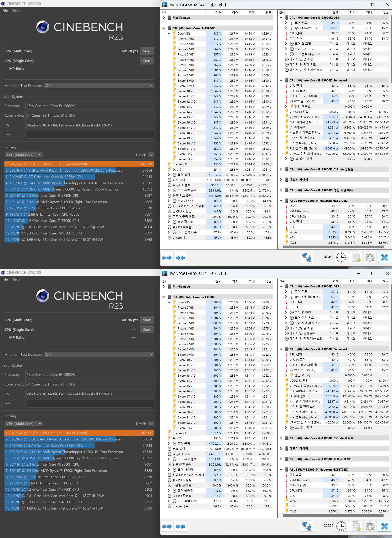Open Minimum Test Duration dropdown in Cinebench with 40178 pts
The width and height of the screenshot is (392, 538).
(99, 85)
